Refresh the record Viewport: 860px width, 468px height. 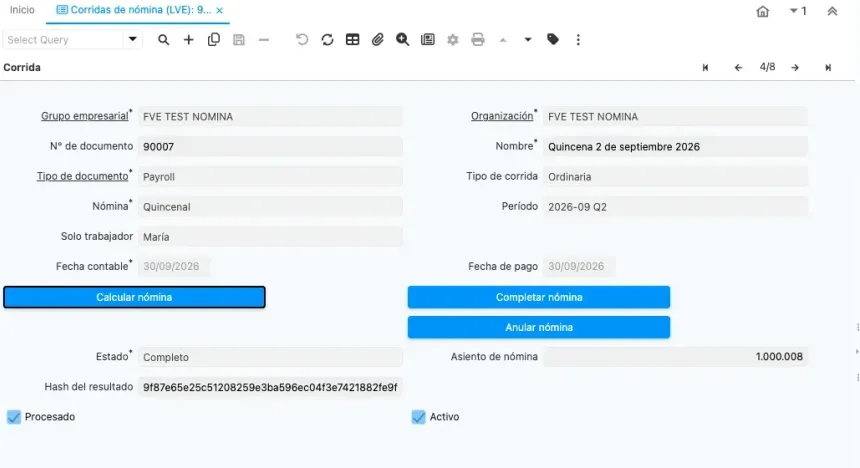click(x=327, y=40)
